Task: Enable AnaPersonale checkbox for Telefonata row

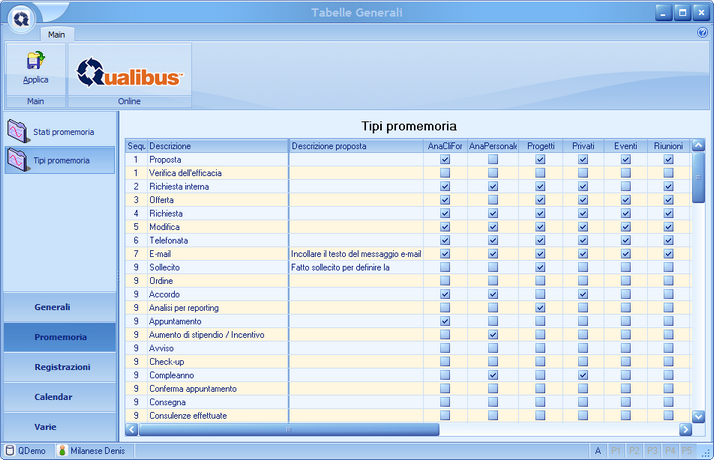Action: coord(493,241)
